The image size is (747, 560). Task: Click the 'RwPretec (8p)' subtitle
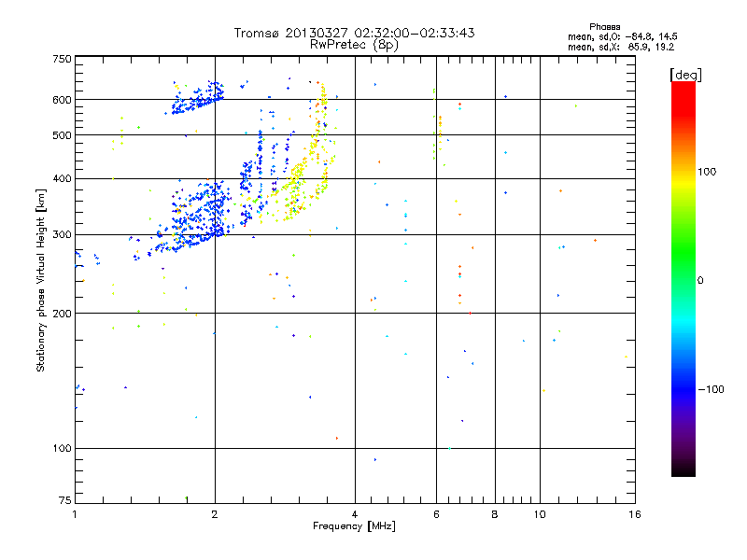click(354, 45)
